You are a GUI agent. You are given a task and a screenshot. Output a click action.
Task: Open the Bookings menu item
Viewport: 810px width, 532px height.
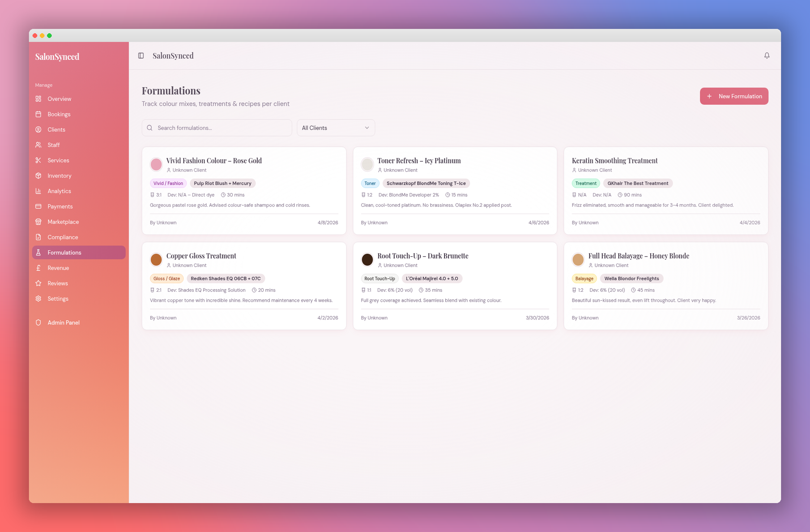79,114
